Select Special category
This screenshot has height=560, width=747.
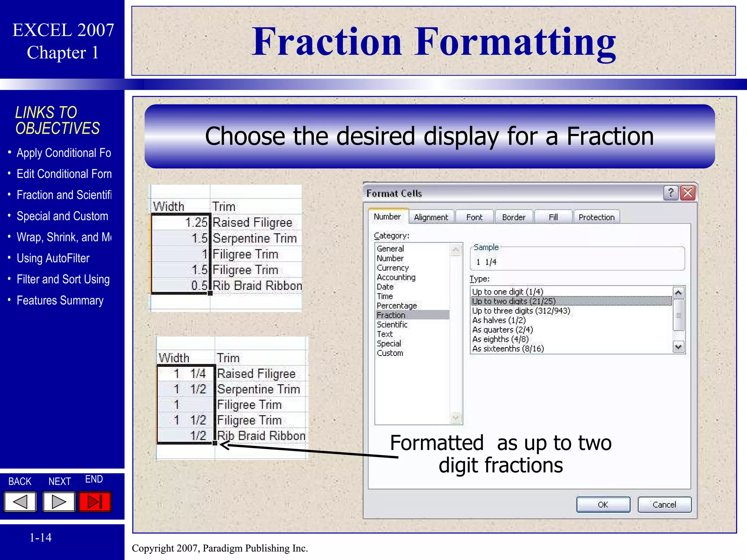(389, 343)
